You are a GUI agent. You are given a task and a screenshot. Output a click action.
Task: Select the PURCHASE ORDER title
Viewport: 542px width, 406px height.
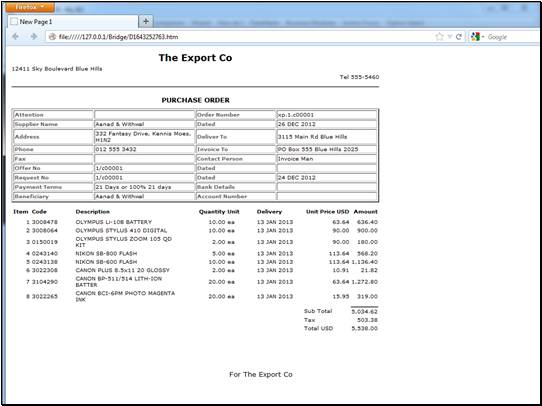click(196, 100)
